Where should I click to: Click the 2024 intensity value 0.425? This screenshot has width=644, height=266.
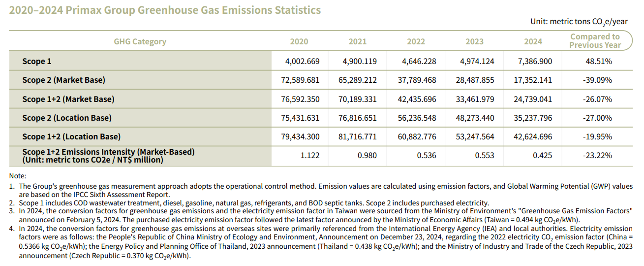pos(543,155)
